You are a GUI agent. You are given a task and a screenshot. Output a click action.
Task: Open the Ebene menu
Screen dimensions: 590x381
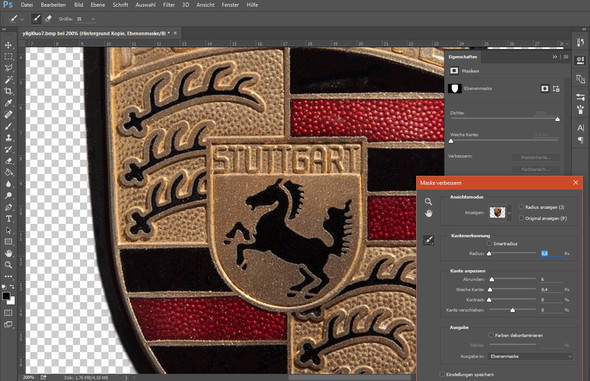pyautogui.click(x=98, y=5)
